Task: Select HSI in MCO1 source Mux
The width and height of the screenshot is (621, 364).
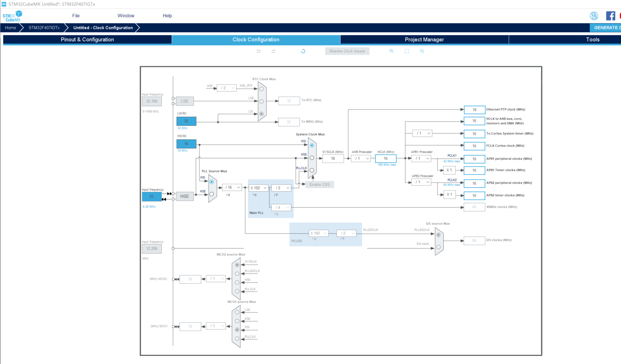Action: point(237,330)
